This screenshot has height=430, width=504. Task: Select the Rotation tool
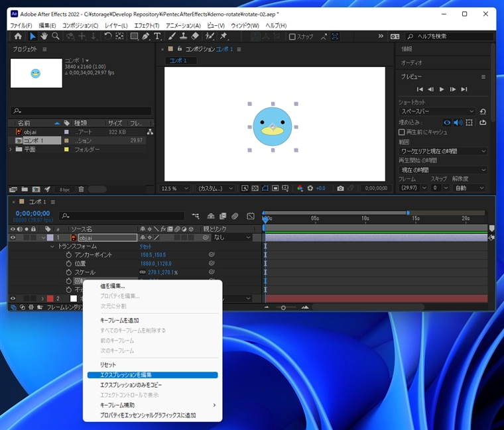(108, 36)
